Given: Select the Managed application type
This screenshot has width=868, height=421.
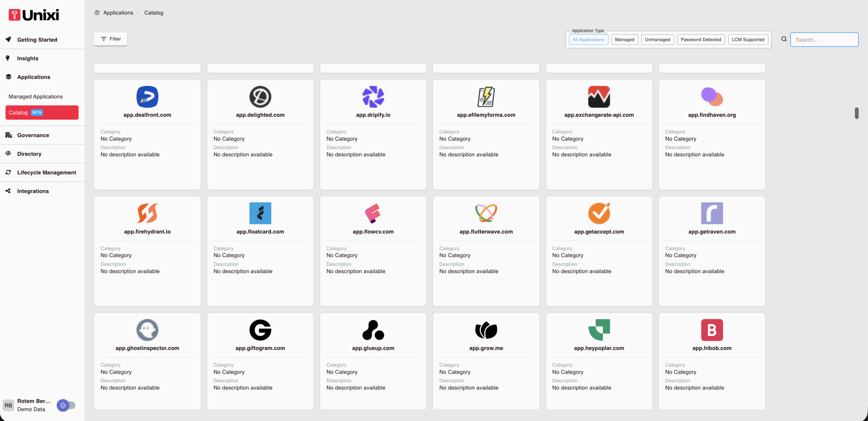Looking at the screenshot, I should tap(625, 39).
